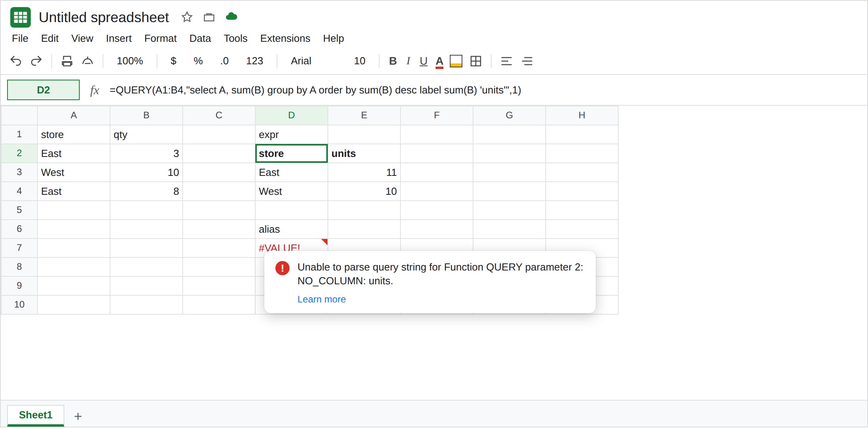Open font size 10 dropdown
Screen dimensions: 868x429
(359, 61)
